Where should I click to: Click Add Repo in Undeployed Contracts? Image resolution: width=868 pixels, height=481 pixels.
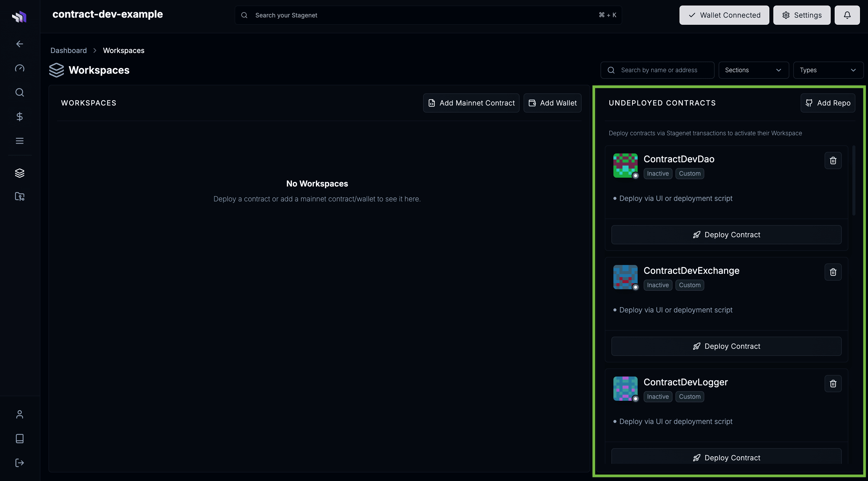tap(828, 103)
